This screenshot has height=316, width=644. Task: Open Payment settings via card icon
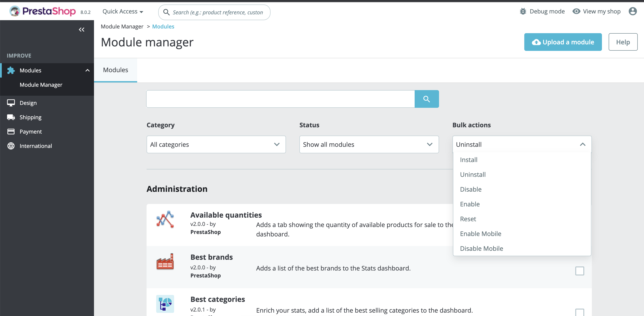tap(11, 131)
